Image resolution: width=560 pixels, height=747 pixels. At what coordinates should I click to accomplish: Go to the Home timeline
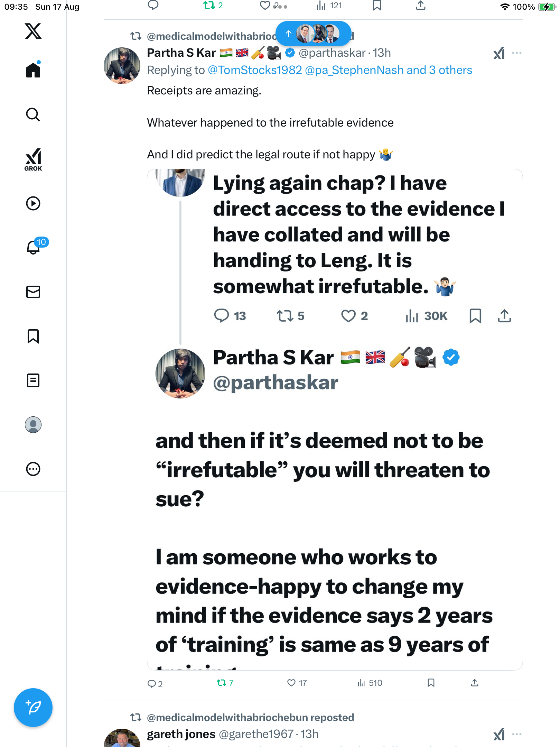tap(33, 70)
